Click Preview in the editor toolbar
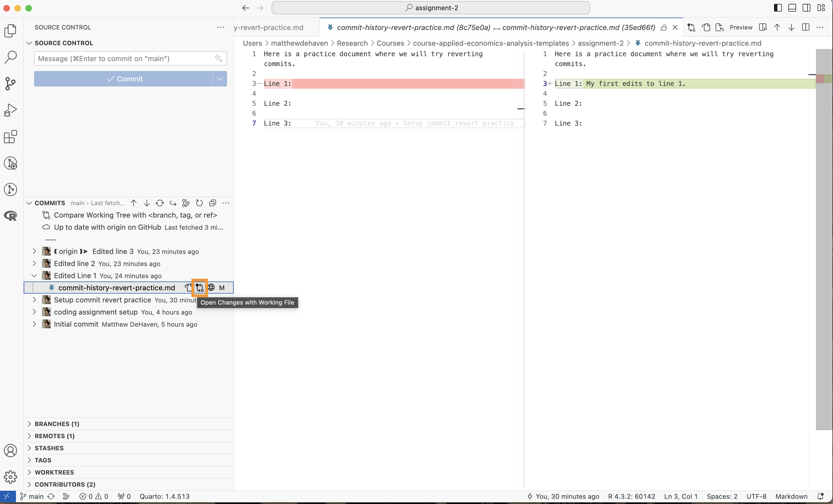 [x=741, y=27]
